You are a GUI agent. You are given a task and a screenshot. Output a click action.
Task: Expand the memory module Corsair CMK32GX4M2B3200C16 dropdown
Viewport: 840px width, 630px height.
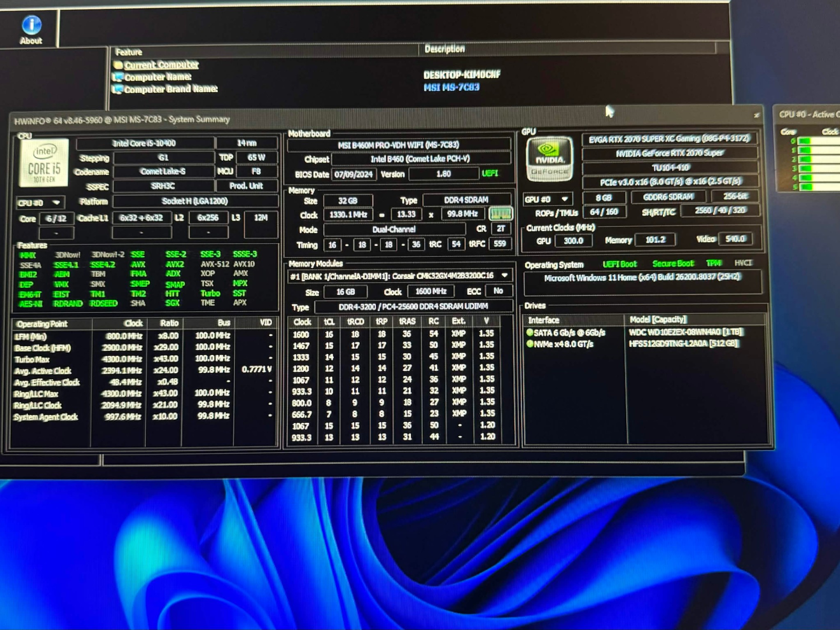pos(504,275)
